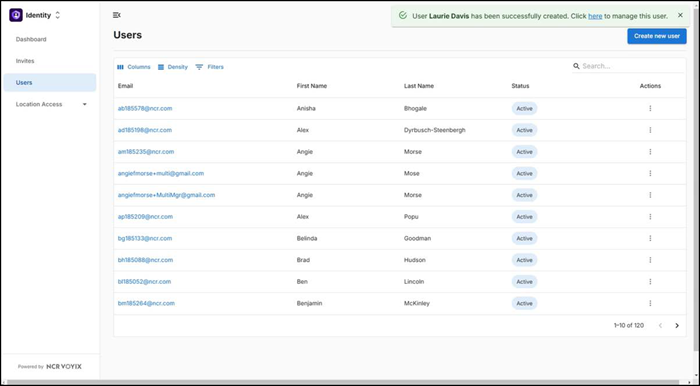Open the Filters panel
This screenshot has width=700, height=386.
(209, 67)
